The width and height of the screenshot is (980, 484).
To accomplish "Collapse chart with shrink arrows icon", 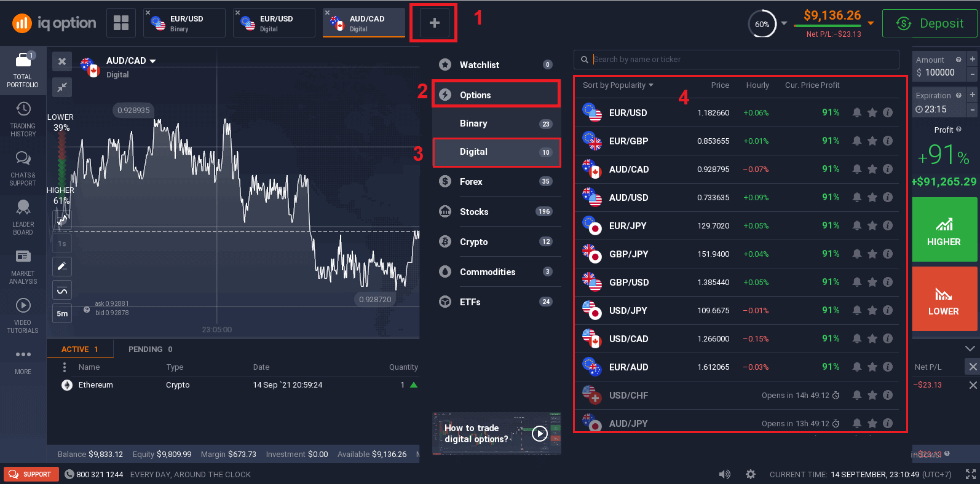I will pyautogui.click(x=62, y=87).
